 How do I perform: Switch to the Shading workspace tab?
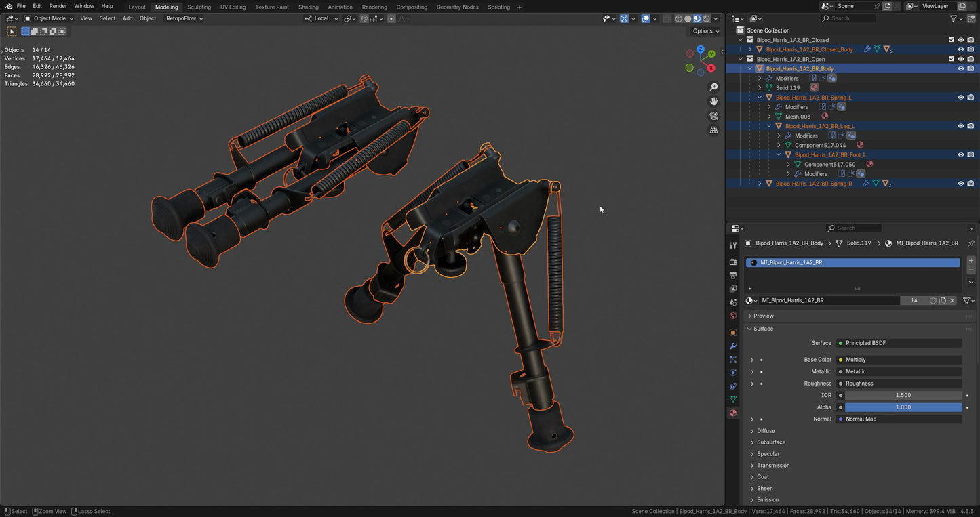click(x=309, y=7)
